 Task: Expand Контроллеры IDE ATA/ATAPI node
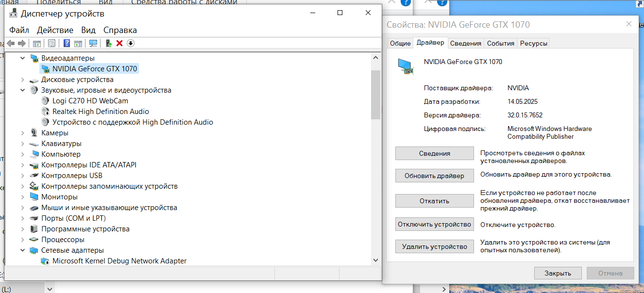(23, 165)
